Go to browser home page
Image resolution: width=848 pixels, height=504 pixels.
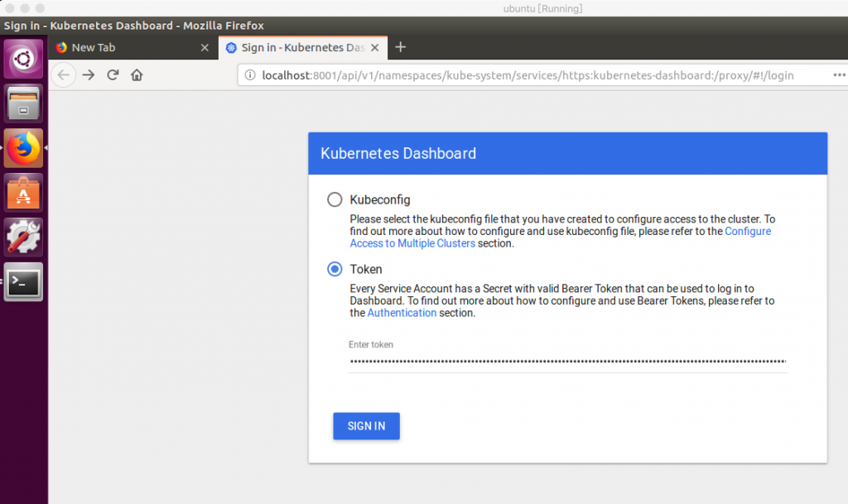(137, 75)
